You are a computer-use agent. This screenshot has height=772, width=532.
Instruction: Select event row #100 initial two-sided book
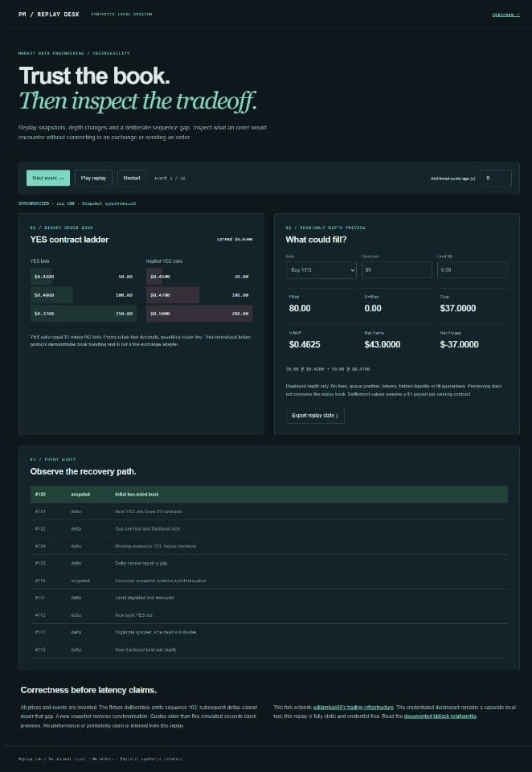(x=268, y=495)
